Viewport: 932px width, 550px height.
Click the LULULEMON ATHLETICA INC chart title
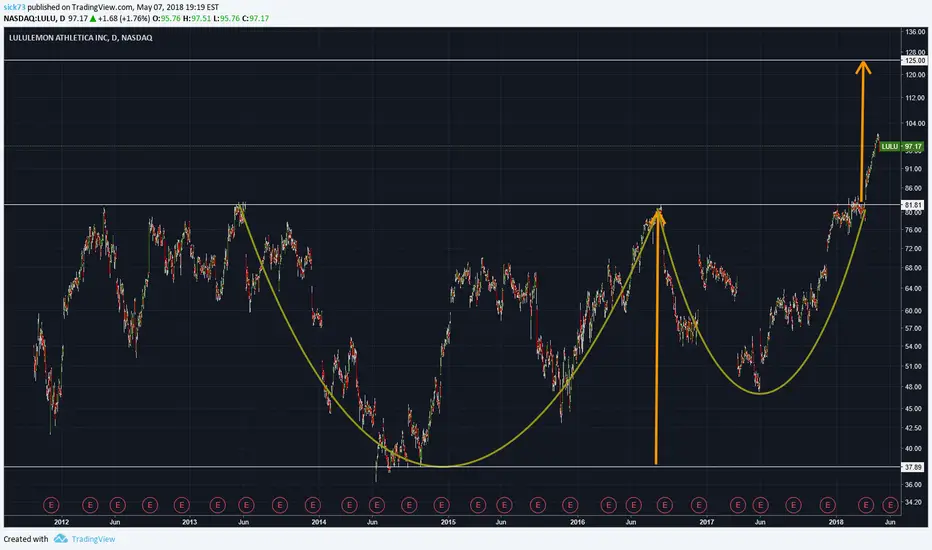pos(80,37)
